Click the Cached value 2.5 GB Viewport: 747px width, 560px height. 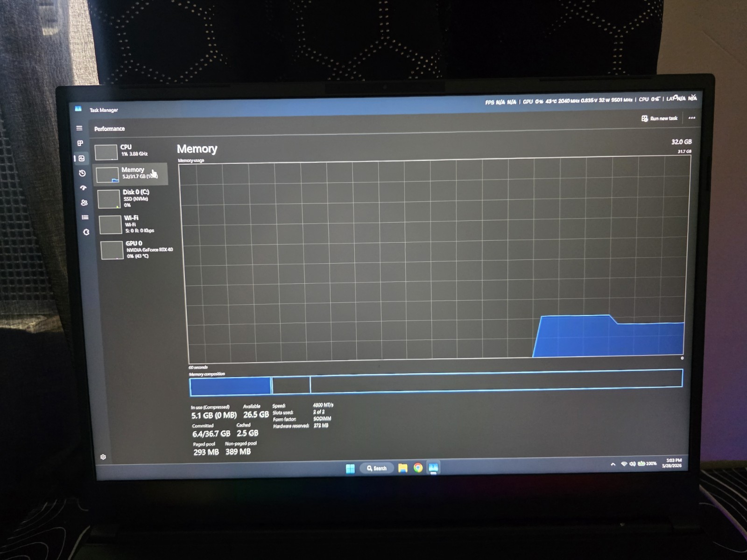point(247,433)
